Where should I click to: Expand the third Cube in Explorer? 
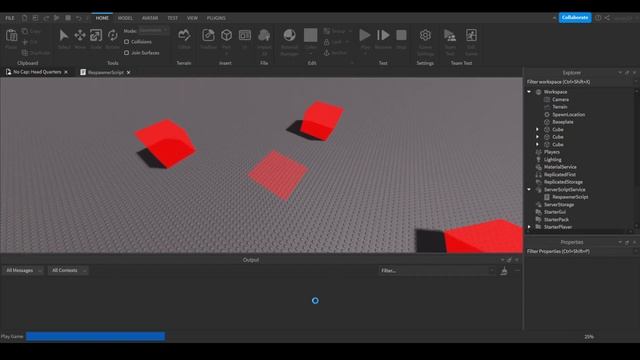(x=537, y=144)
